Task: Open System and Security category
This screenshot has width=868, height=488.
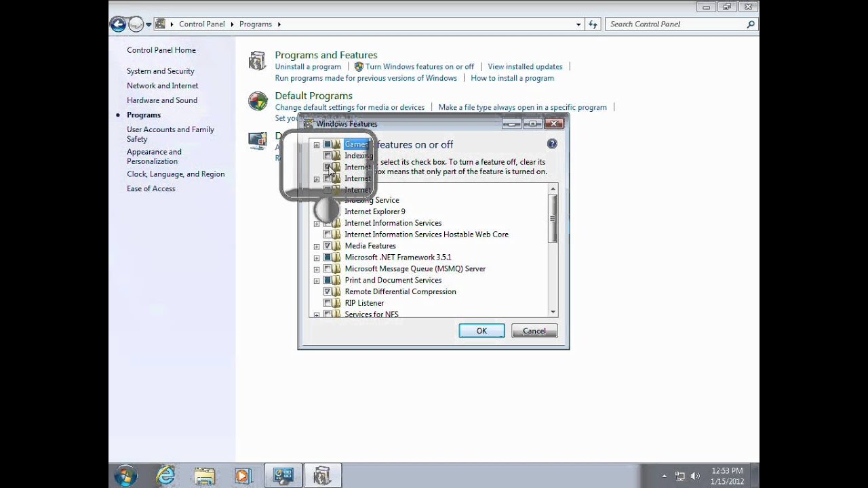Action: [x=161, y=71]
